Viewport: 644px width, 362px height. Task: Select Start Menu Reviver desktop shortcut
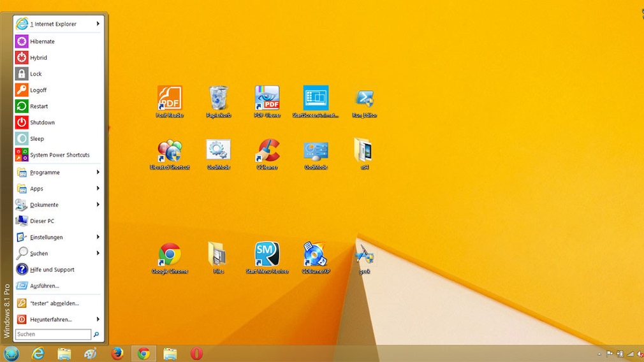pos(267,257)
